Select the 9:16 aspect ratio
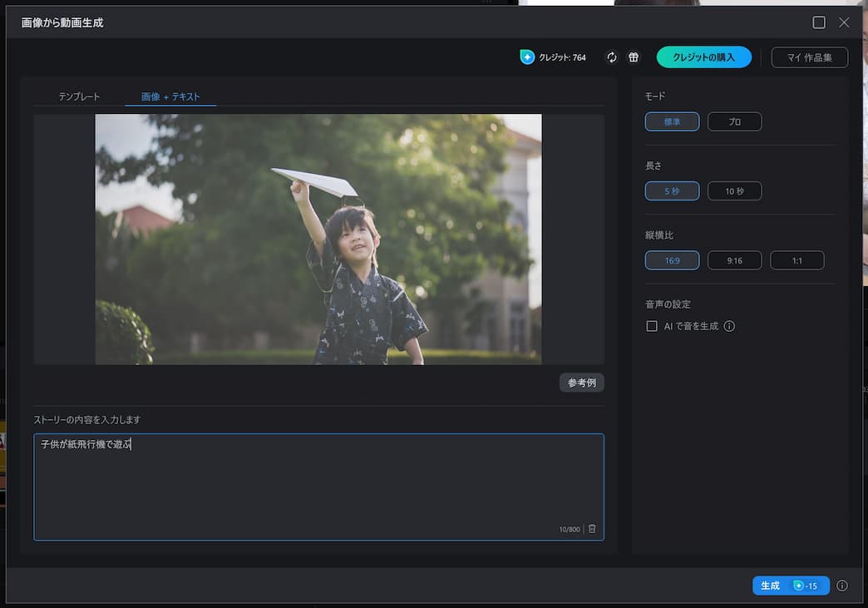The image size is (868, 608). click(734, 260)
